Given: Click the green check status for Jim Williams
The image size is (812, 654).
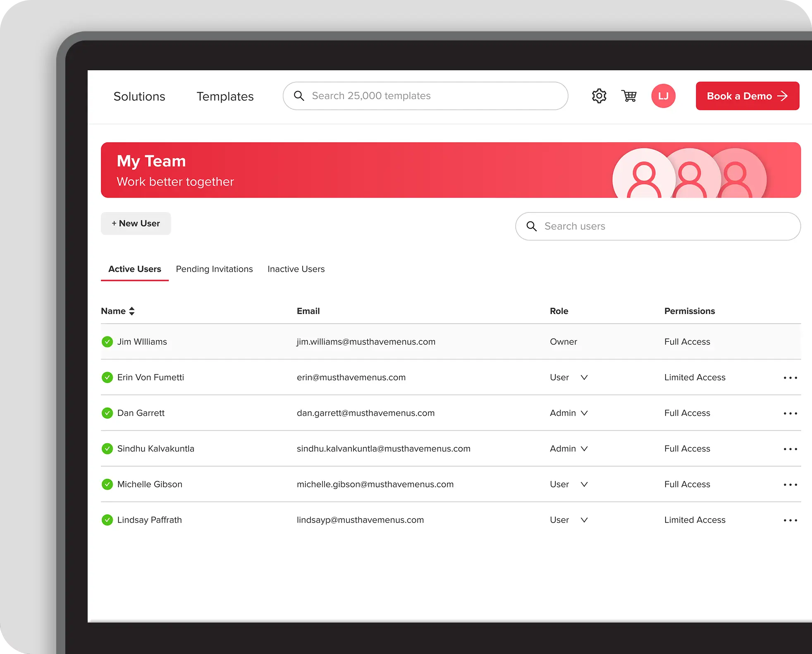Looking at the screenshot, I should 107,341.
